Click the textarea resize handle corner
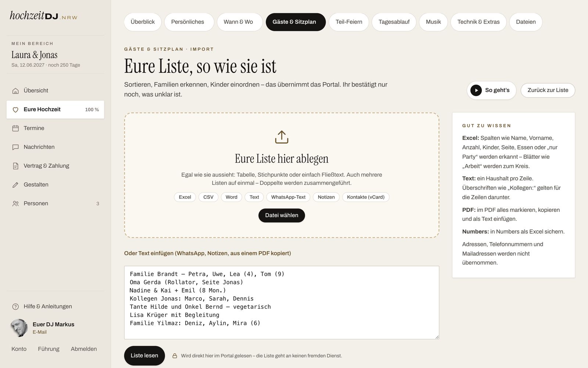Viewport: 588px width, 368px height. pos(437,337)
